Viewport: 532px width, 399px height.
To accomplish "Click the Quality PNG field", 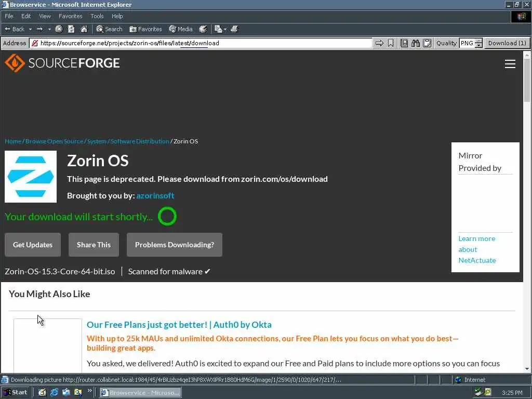I will point(467,43).
